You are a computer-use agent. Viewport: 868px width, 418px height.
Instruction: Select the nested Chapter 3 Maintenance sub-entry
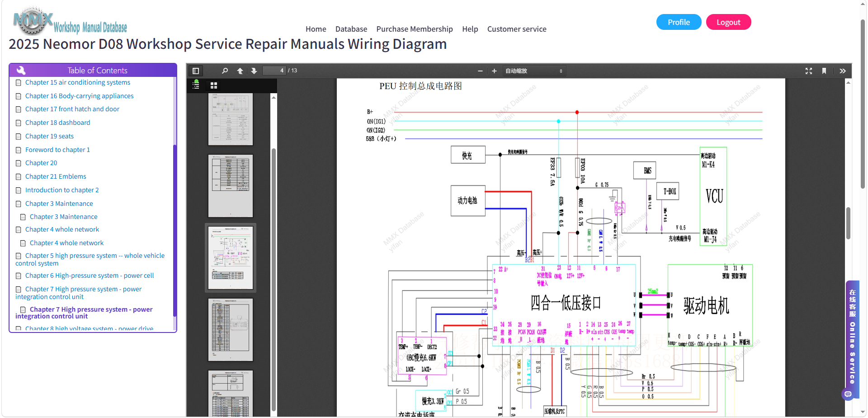(64, 217)
